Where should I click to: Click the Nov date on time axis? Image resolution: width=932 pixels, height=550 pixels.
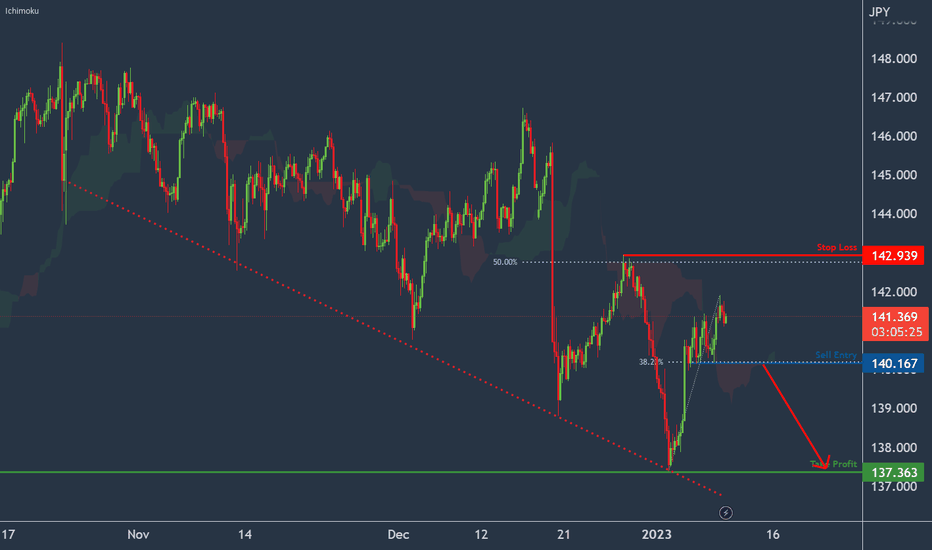click(x=138, y=535)
